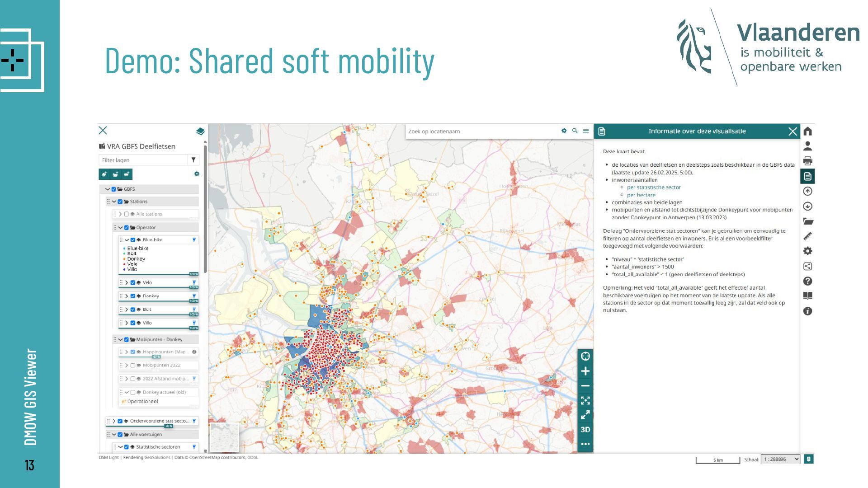Open search settings gear in search bar
The image size is (868, 488).
[564, 131]
